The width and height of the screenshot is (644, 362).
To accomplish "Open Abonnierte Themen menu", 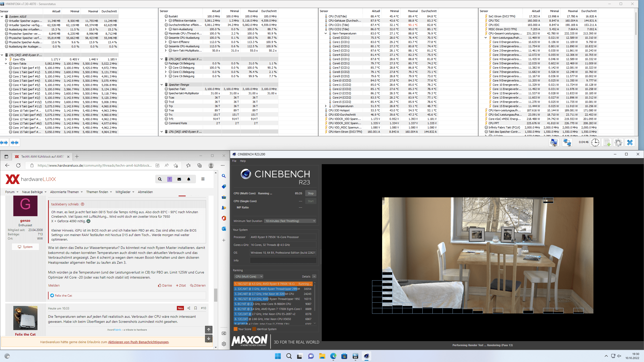I will point(66,192).
